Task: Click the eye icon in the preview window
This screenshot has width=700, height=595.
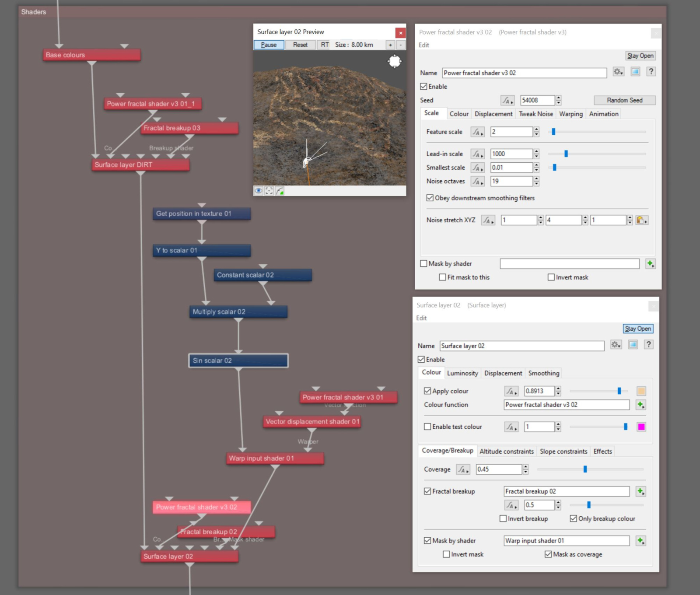Action: [259, 191]
